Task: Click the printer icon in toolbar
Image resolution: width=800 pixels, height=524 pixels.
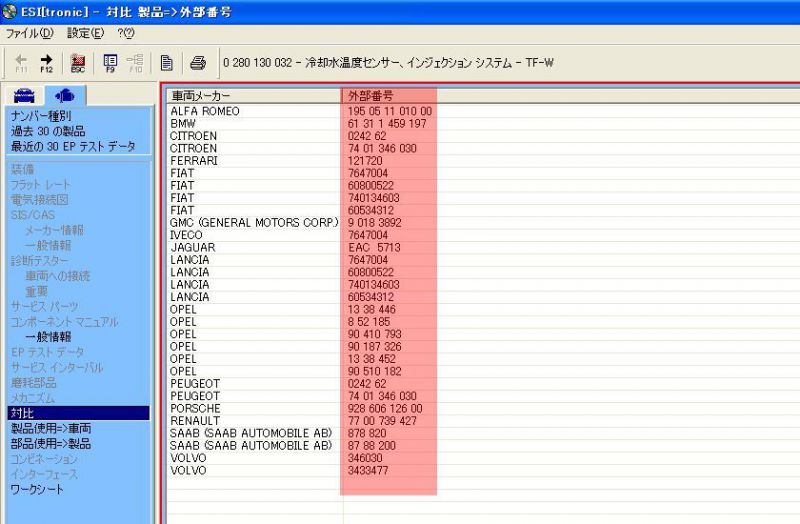Action: (x=198, y=62)
